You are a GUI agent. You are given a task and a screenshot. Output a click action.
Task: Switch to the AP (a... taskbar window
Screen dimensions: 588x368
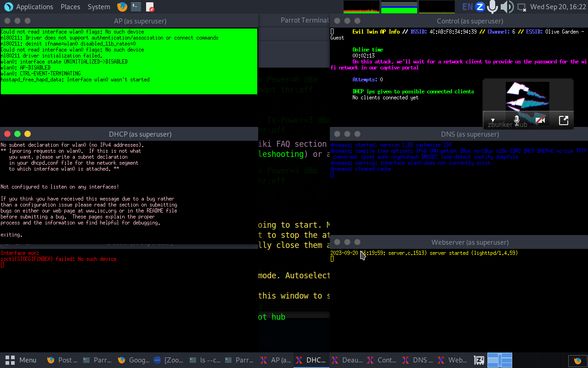[x=275, y=360]
